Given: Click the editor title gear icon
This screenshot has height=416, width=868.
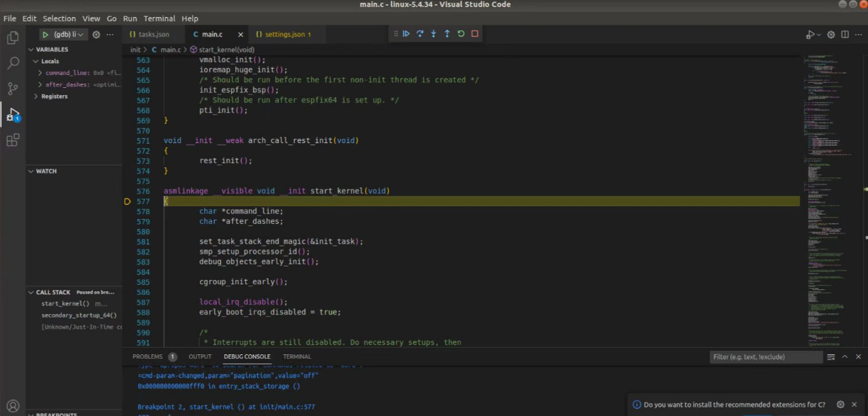Looking at the screenshot, I should pyautogui.click(x=831, y=35).
